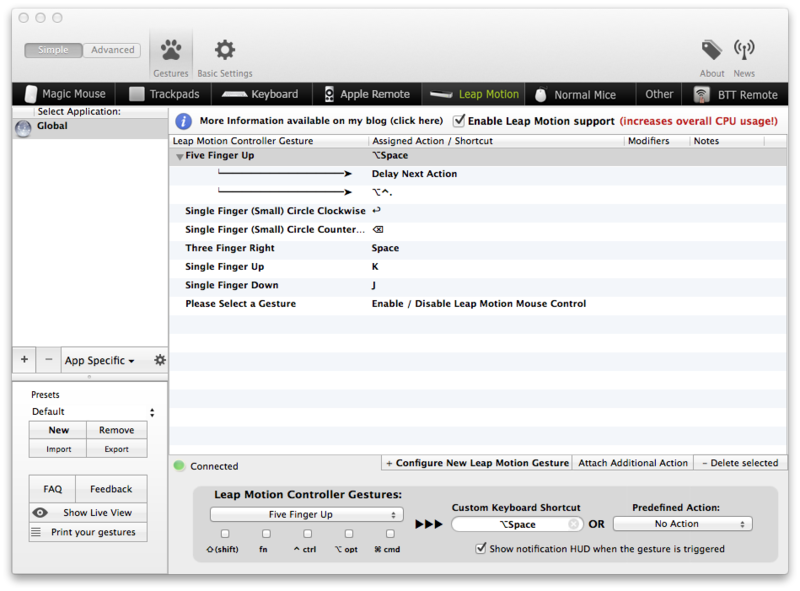Toggle Enable Leap Motion support checkbox

(x=459, y=120)
